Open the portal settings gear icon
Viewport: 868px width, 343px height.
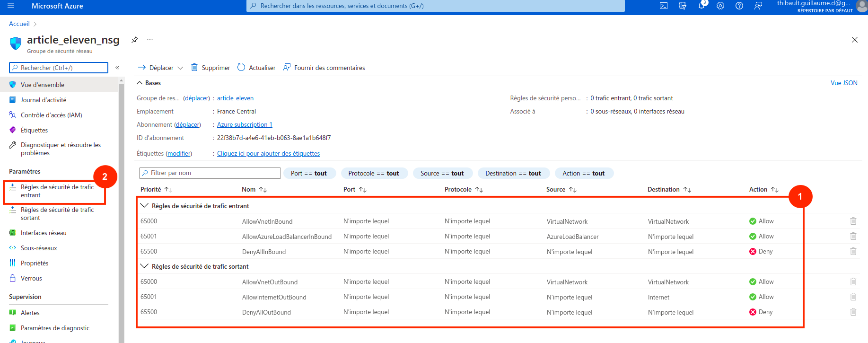[x=720, y=6]
